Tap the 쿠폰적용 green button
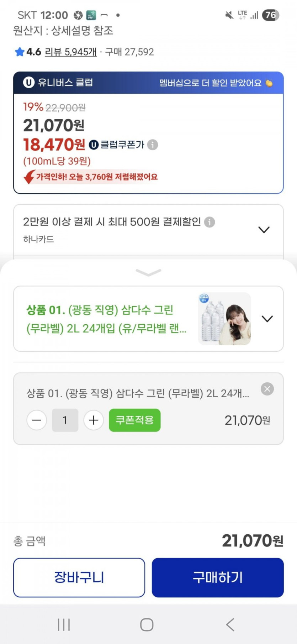The image size is (297, 644). click(134, 420)
